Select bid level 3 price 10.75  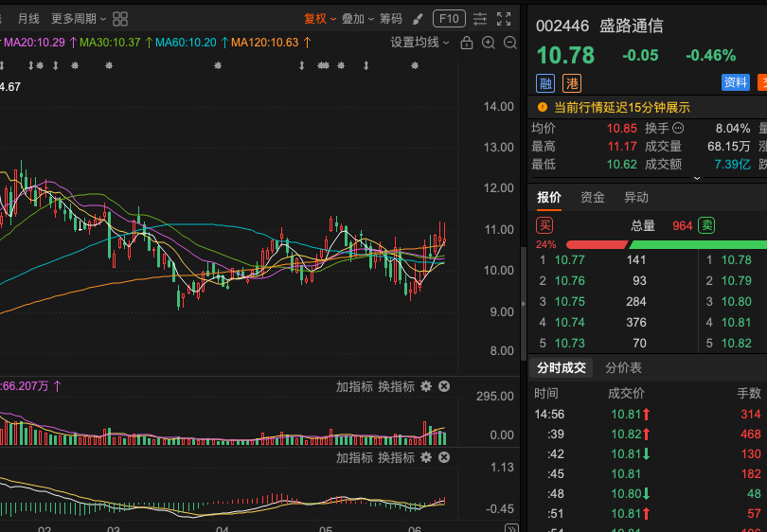pyautogui.click(x=569, y=302)
